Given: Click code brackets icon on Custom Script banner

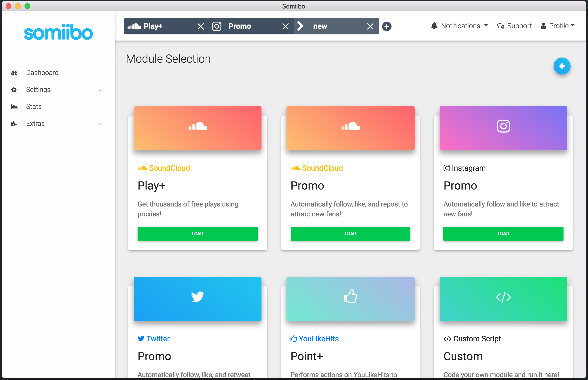Looking at the screenshot, I should (x=503, y=297).
